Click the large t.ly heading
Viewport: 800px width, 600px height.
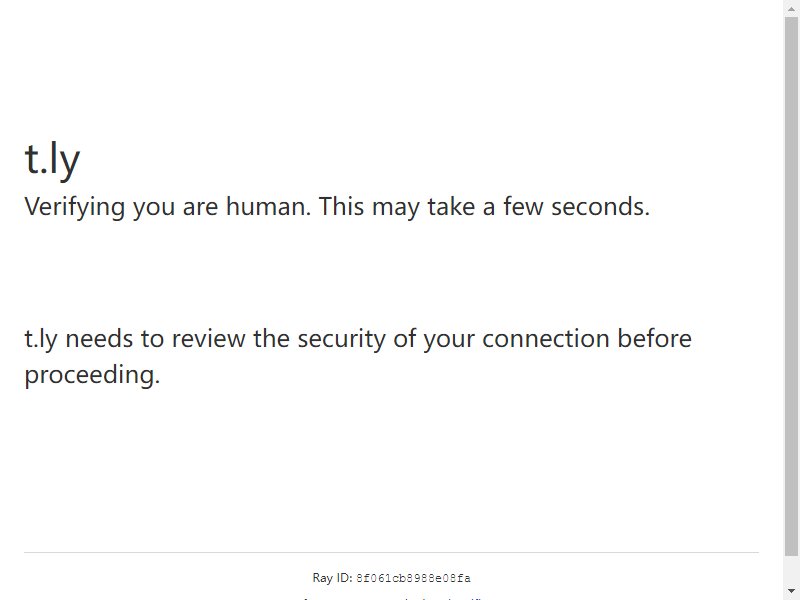pos(52,159)
